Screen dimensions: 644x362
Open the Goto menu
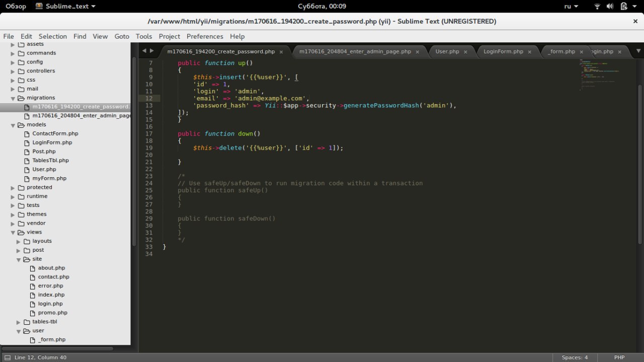coord(122,36)
